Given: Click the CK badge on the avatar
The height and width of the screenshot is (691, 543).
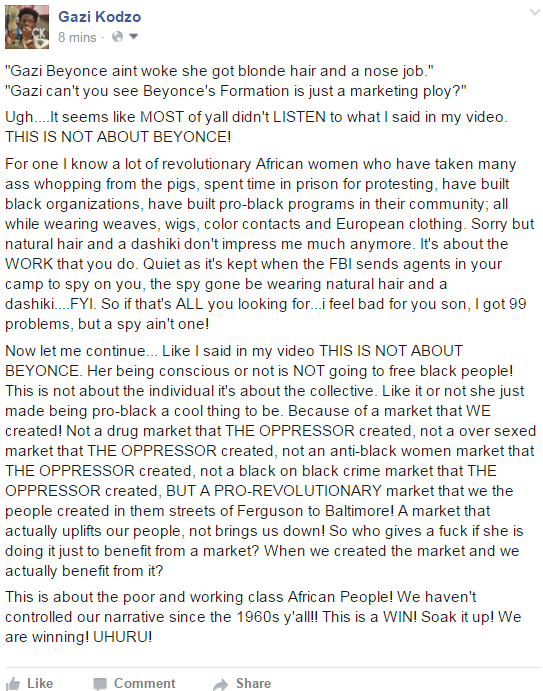Looking at the screenshot, I should (38, 33).
